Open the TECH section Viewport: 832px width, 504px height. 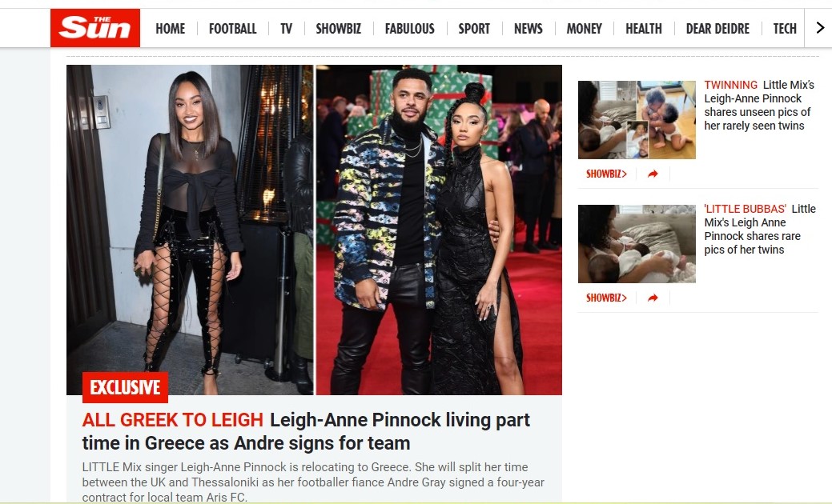(785, 29)
